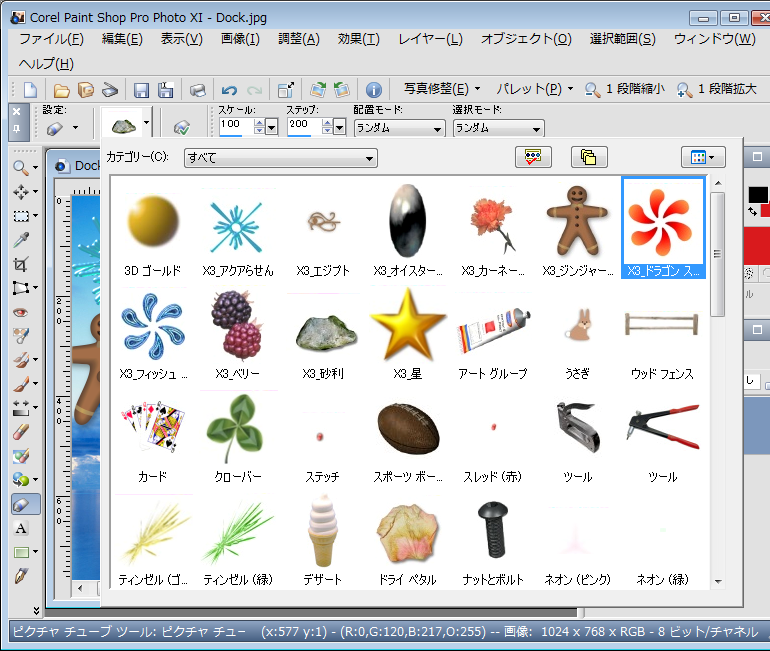Zoom in with 1 段階拡大

coord(716,89)
